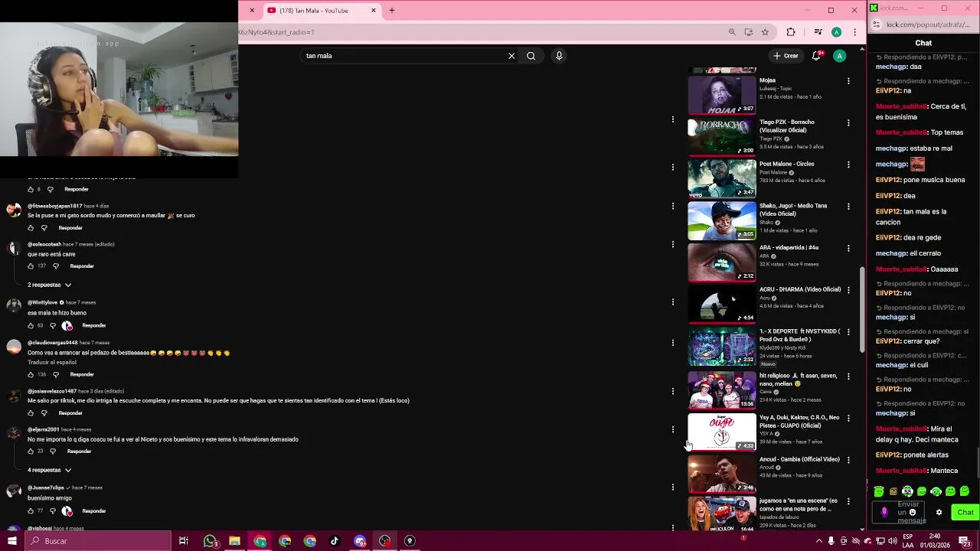Viewport: 980px width, 551px height.
Task: Click Traducir al español link
Action: click(x=52, y=362)
